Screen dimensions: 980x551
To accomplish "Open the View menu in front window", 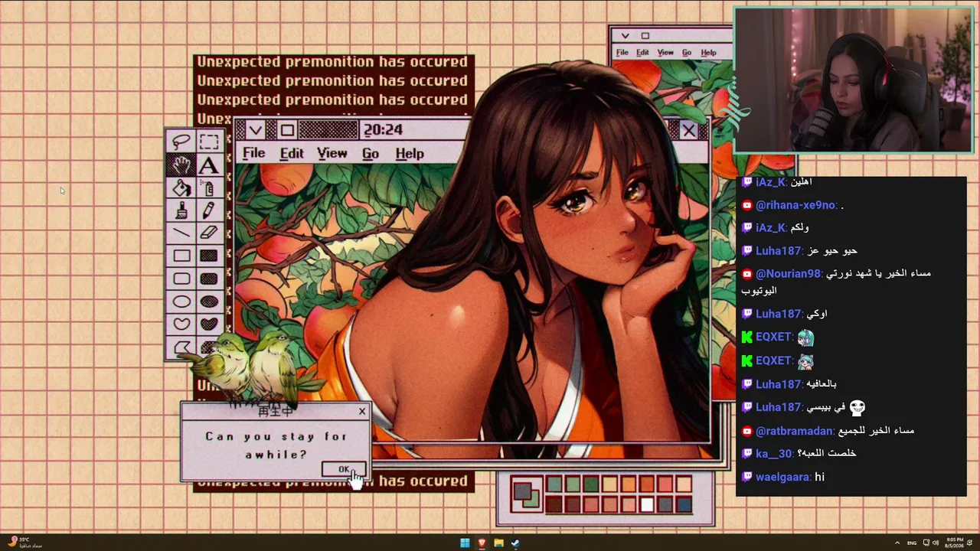I will coord(332,153).
